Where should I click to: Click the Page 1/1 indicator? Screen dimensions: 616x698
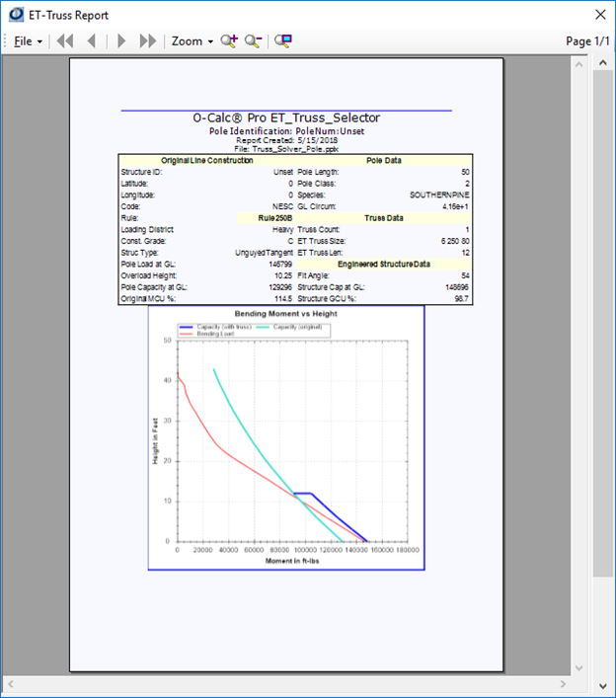(587, 41)
